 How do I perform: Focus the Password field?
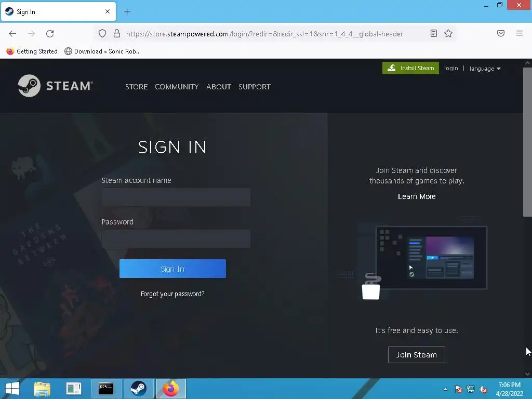(176, 238)
